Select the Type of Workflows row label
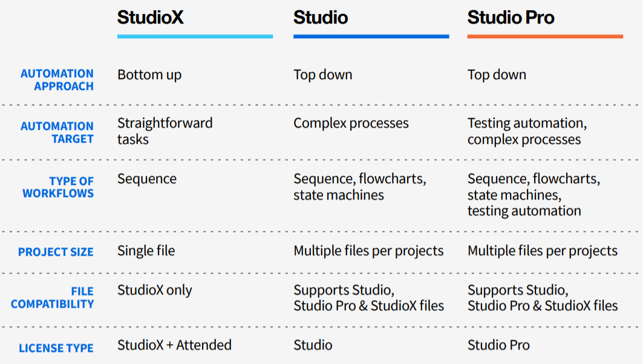 (x=59, y=187)
